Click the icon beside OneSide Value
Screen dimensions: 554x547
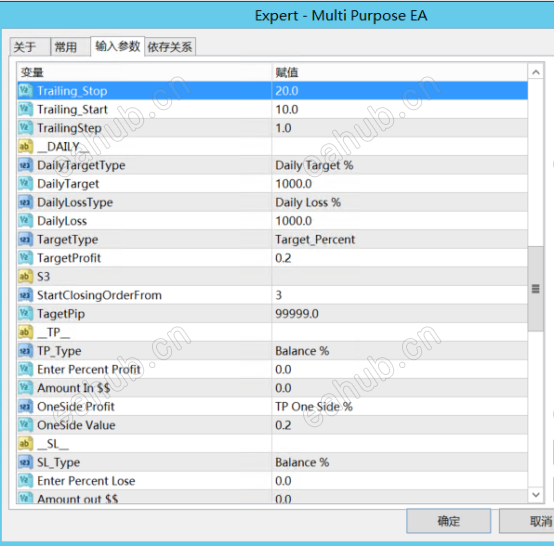point(25,425)
